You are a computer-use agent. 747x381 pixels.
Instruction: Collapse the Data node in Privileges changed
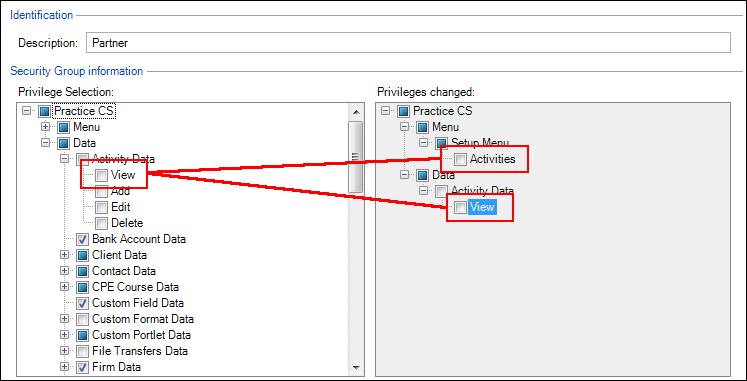405,175
